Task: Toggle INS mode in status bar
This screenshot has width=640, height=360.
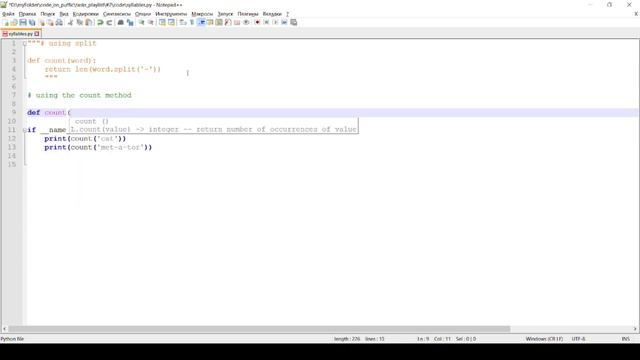Action: [625, 339]
